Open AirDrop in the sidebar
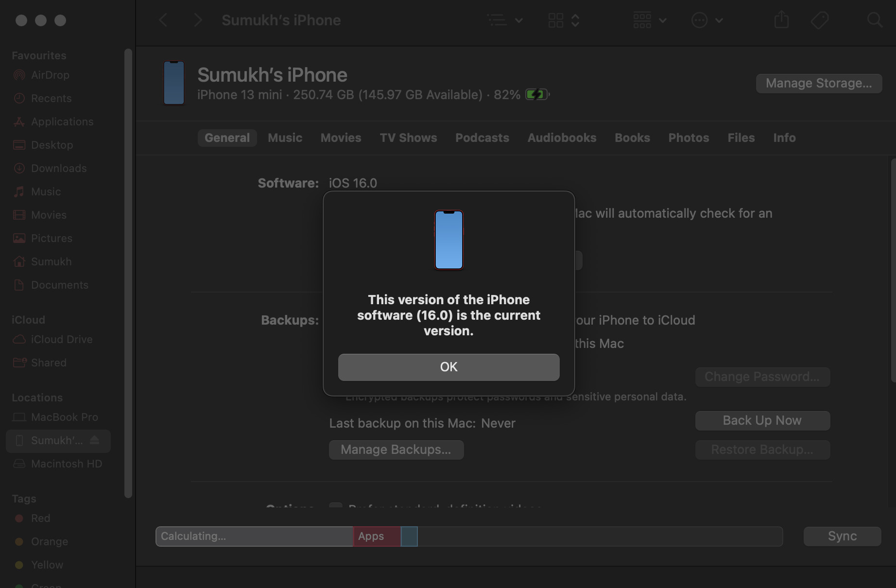The image size is (896, 588). (50, 75)
